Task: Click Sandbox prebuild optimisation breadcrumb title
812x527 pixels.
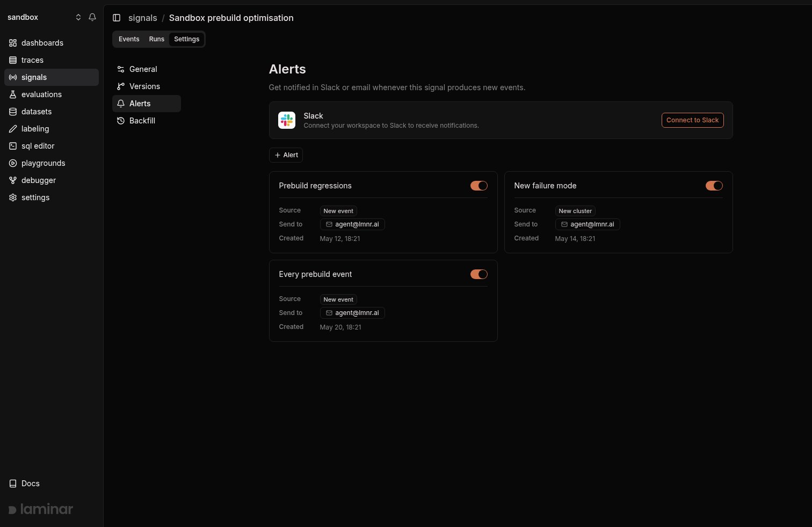Action: [x=231, y=18]
